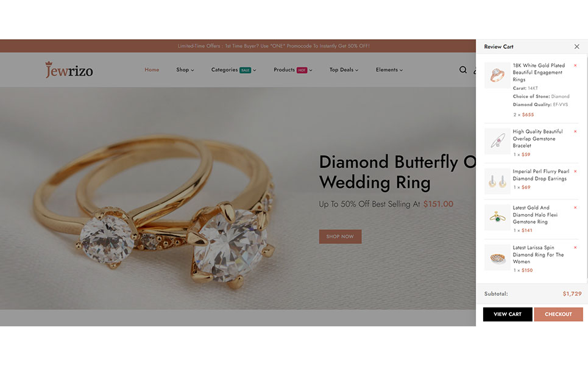Open the Products dropdown menu
This screenshot has width=588, height=366.
coord(292,70)
